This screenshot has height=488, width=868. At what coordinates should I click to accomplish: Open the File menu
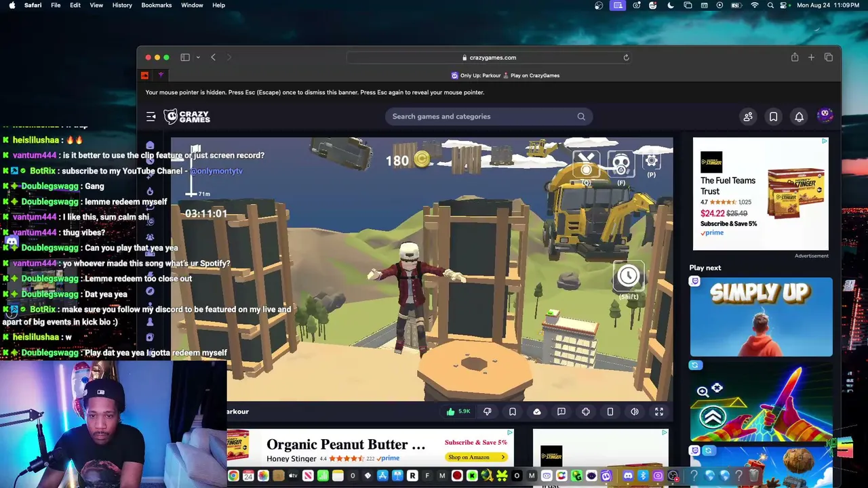pyautogui.click(x=56, y=5)
